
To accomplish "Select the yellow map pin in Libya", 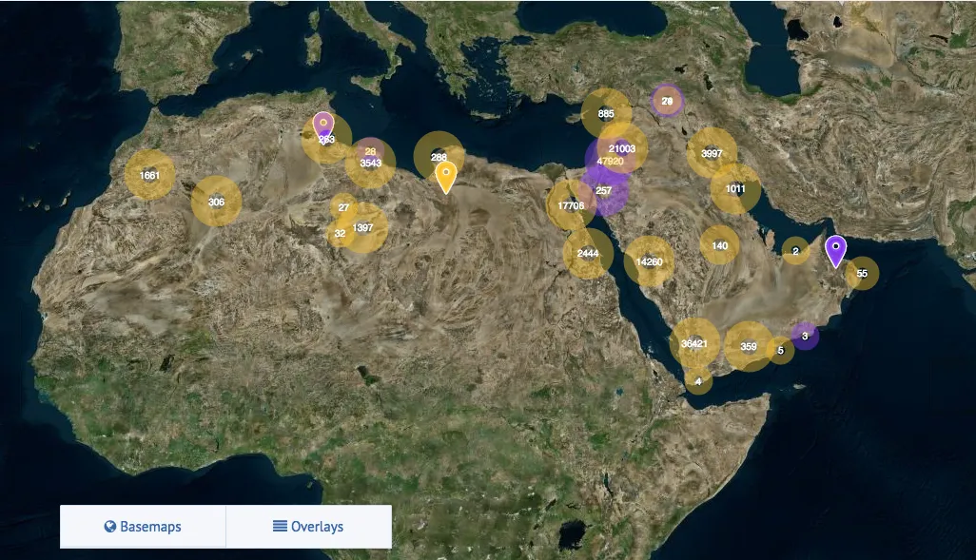I will tap(446, 178).
